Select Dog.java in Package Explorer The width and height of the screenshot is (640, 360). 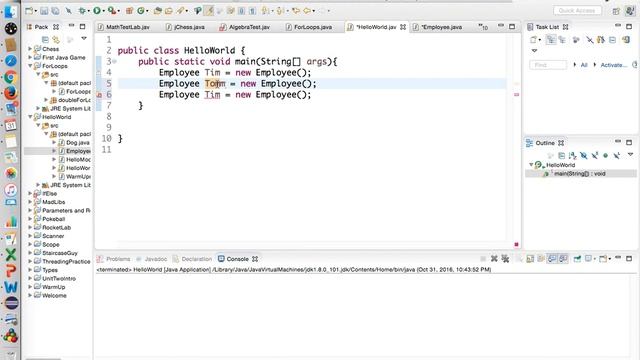78,142
